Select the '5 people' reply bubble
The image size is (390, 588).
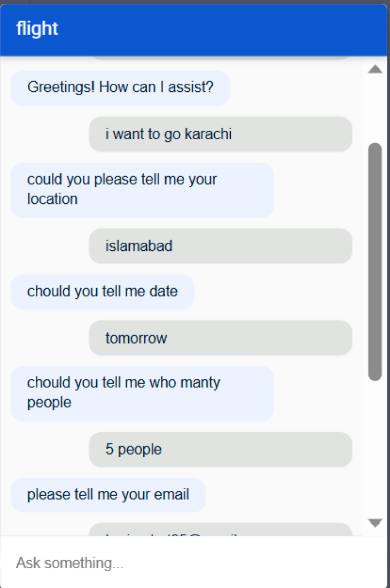[x=220, y=449]
